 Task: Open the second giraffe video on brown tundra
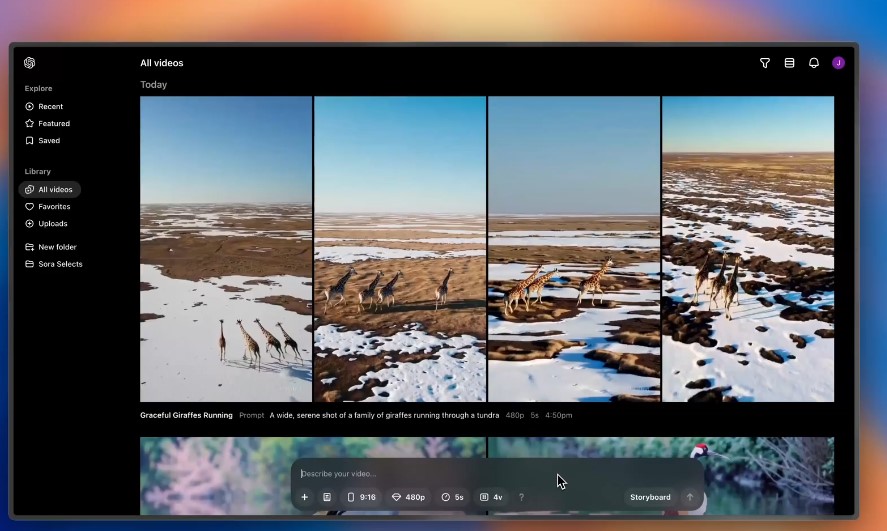(400, 249)
